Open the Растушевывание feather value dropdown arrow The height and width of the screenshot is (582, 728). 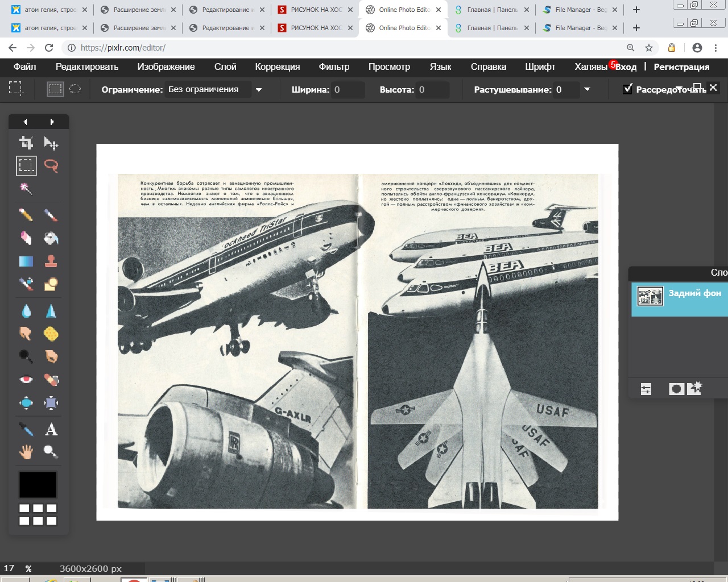[x=587, y=89]
